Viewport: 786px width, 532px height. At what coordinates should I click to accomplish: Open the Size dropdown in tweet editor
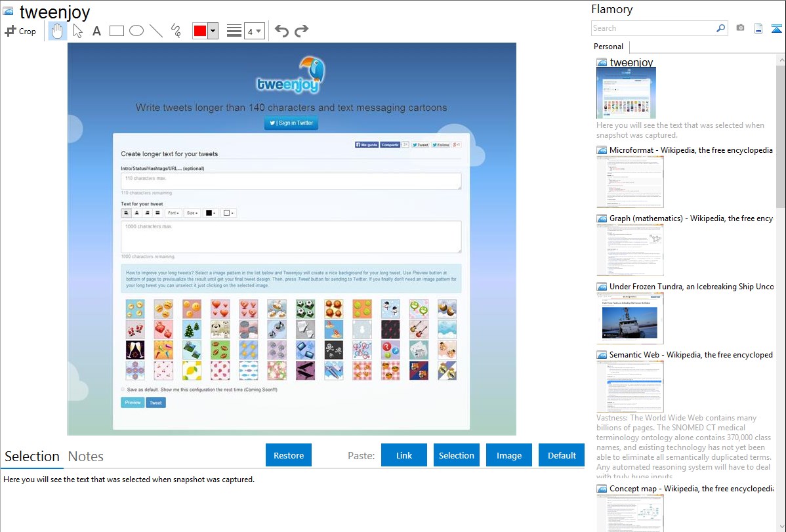192,213
